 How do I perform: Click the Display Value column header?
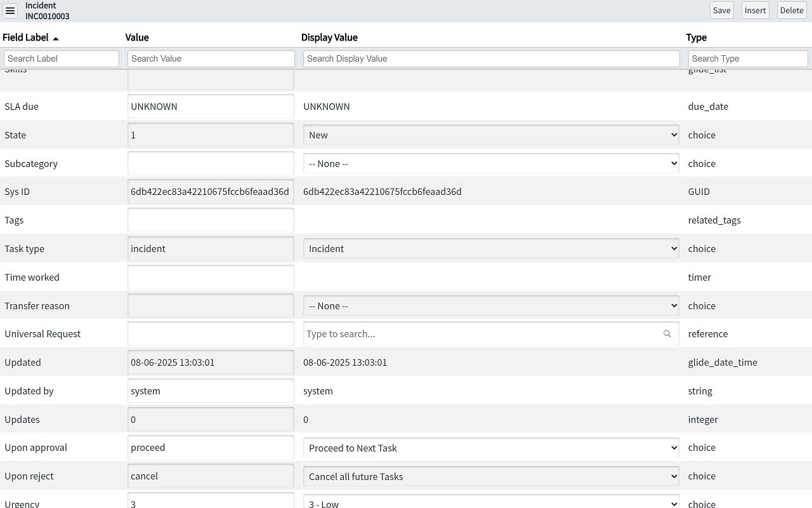coord(329,37)
